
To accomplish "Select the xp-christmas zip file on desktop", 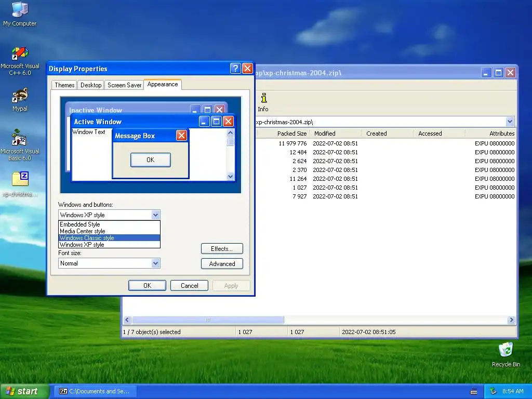I will tap(20, 184).
